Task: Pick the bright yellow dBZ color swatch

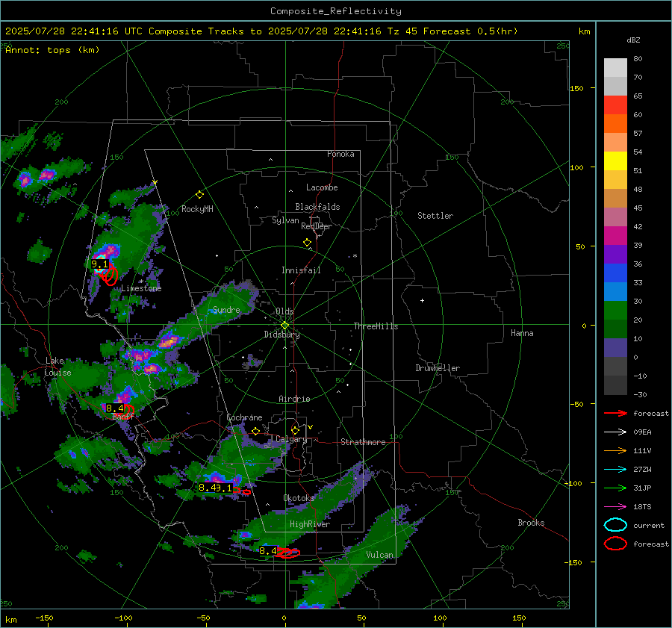Action: (615, 161)
